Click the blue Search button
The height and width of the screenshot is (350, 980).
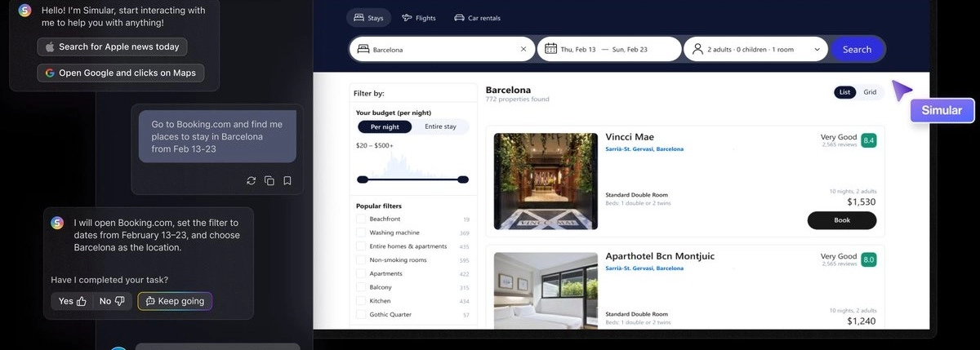[857, 49]
